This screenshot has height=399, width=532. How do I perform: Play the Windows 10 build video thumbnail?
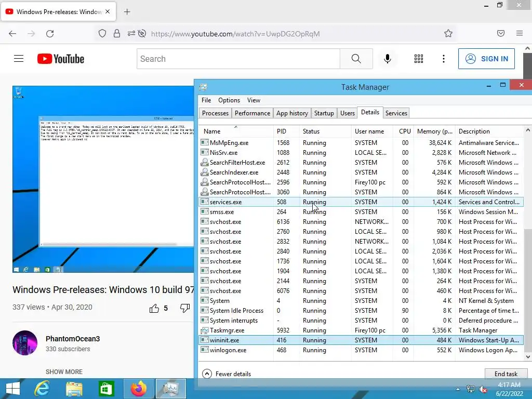coord(103,179)
